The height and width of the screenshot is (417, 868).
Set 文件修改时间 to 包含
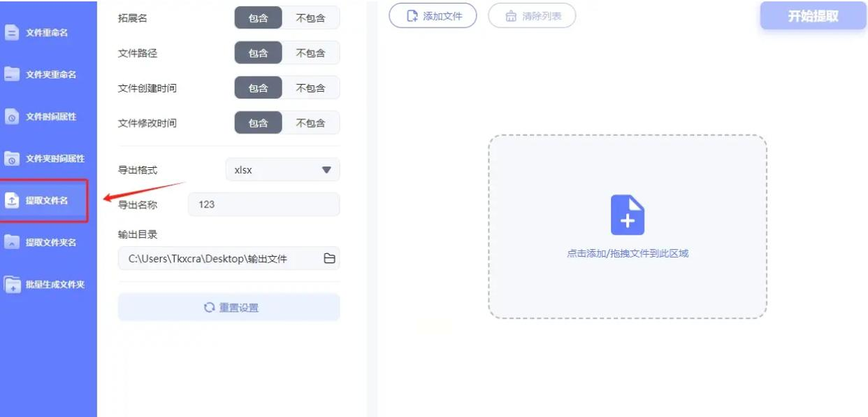[259, 123]
